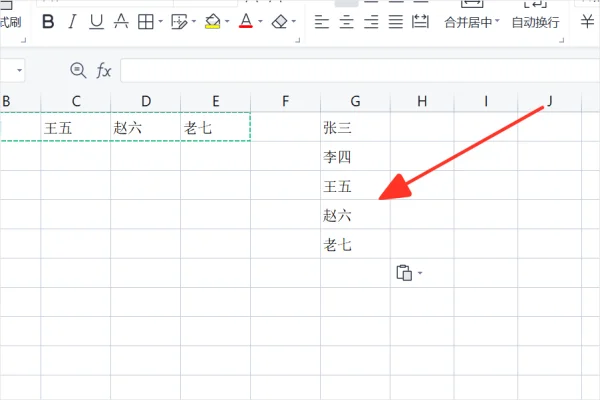This screenshot has height=400, width=600.
Task: Open font color dropdown arrow
Action: click(x=261, y=21)
